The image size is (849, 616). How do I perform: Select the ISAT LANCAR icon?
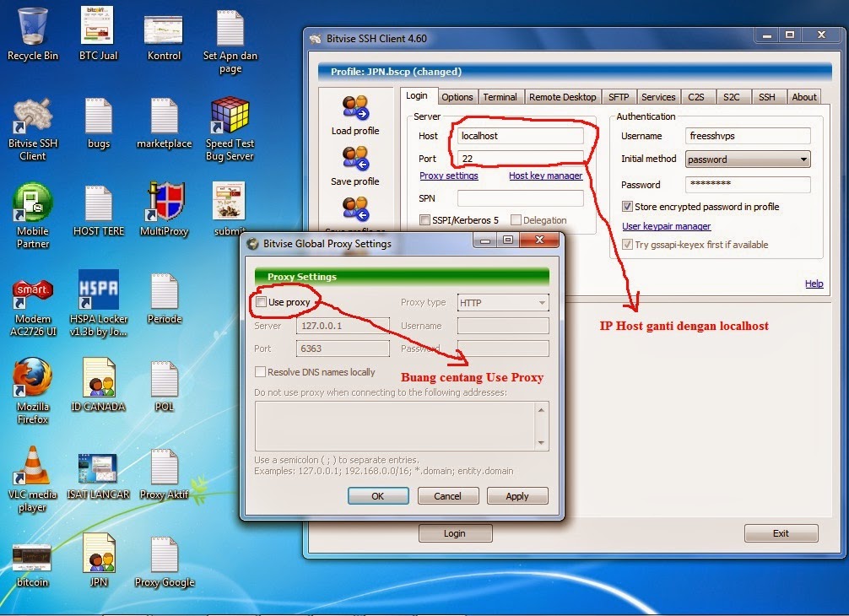(x=98, y=476)
